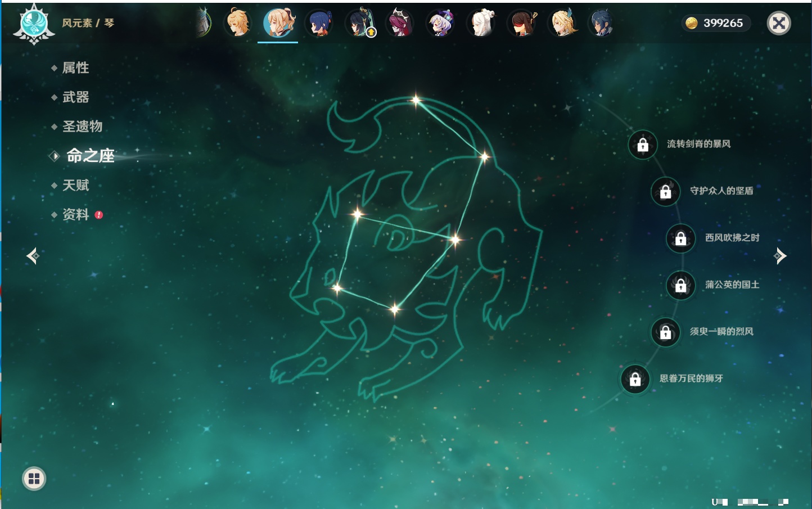Choose the portrait wearing a purple hat
The width and height of the screenshot is (812, 509).
coord(440,24)
